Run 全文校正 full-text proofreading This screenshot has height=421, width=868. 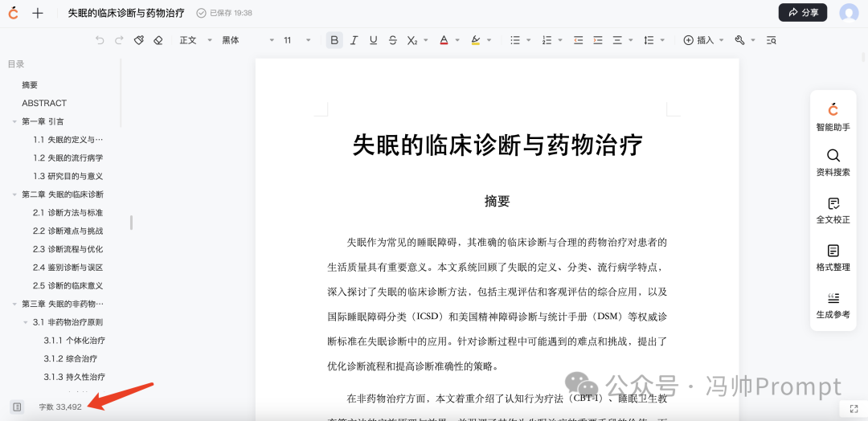coord(833,209)
